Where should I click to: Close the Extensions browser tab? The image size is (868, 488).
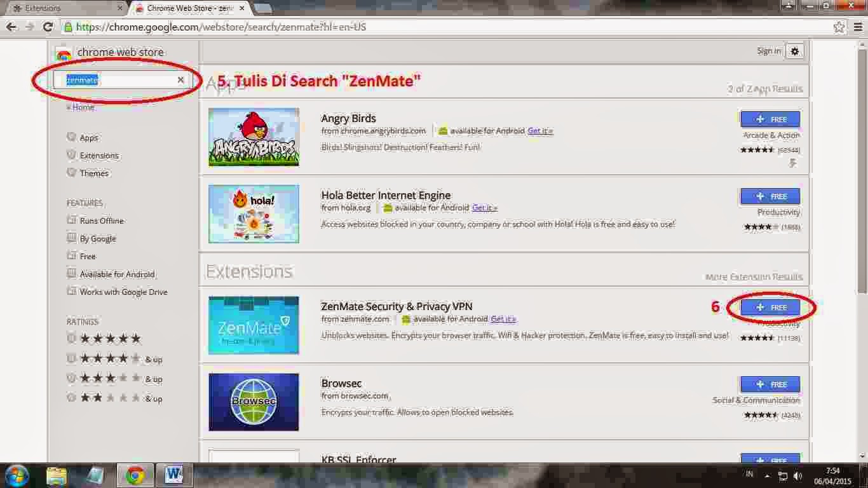point(119,8)
